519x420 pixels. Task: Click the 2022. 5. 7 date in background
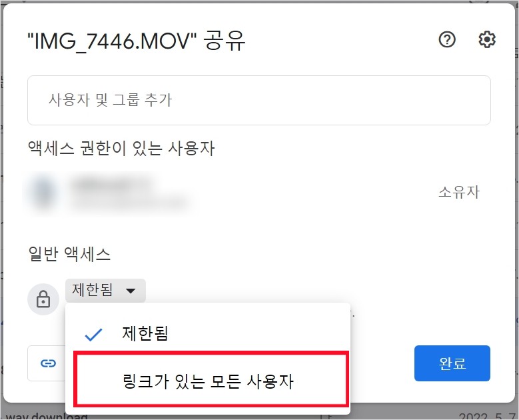point(487,416)
